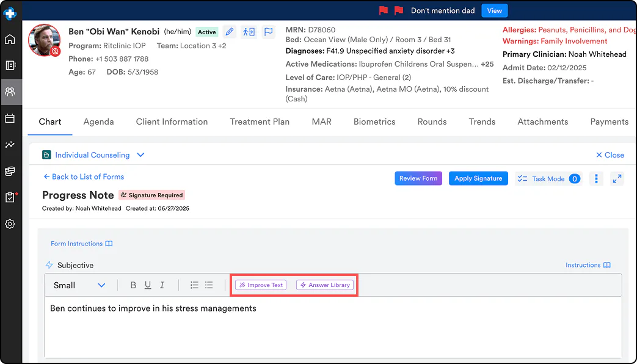
Task: Open the tasks clipboard sidebar icon
Action: click(10, 197)
